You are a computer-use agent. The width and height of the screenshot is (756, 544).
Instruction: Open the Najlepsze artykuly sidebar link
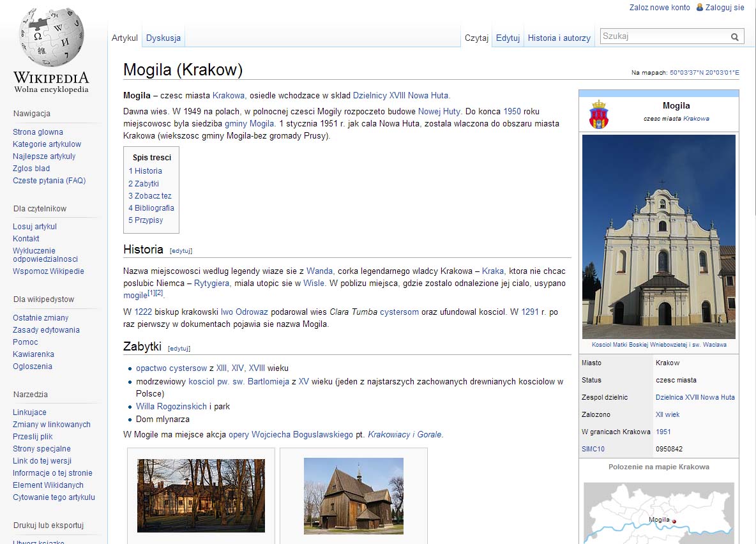tap(44, 156)
